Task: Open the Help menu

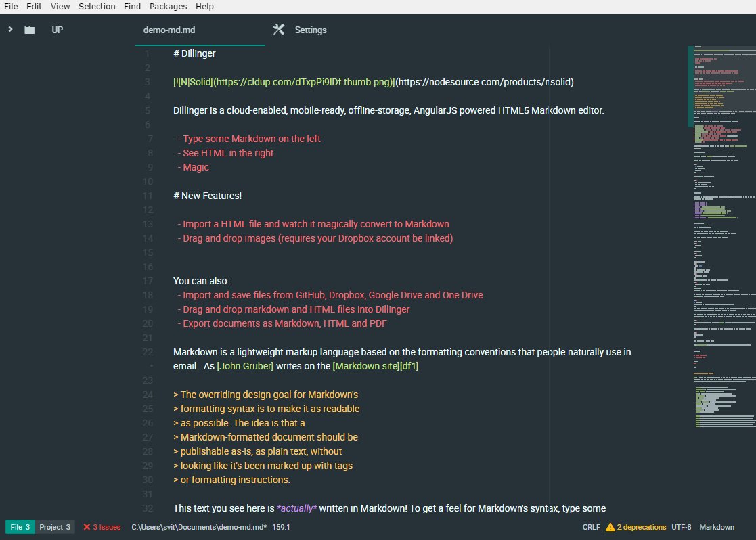Action: click(204, 6)
